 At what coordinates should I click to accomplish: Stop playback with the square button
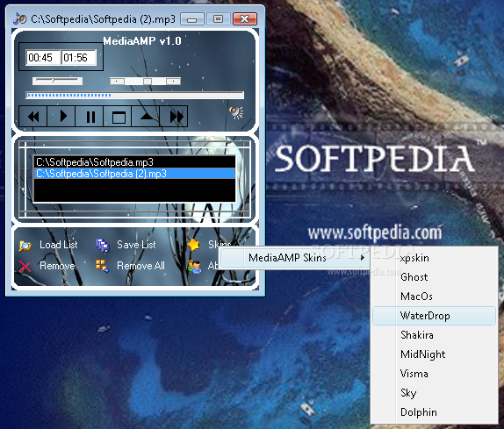click(118, 116)
